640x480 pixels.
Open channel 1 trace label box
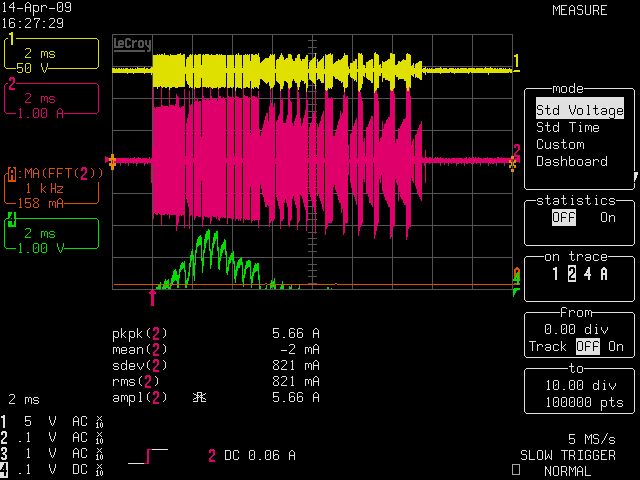point(51,54)
